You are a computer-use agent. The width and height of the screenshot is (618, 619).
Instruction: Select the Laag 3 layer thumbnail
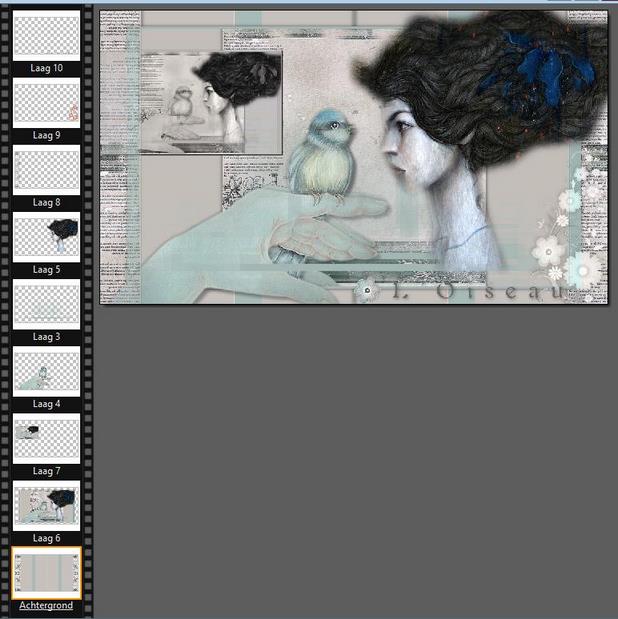[46, 304]
